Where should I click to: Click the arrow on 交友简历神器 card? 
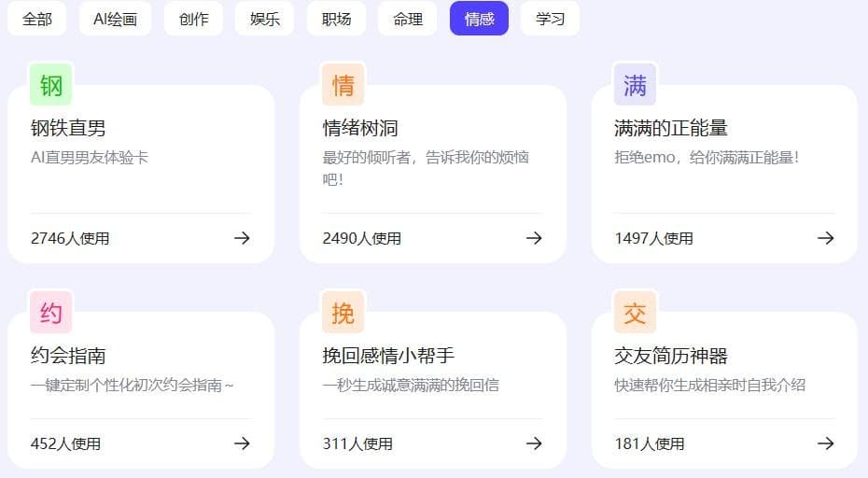coord(825,443)
